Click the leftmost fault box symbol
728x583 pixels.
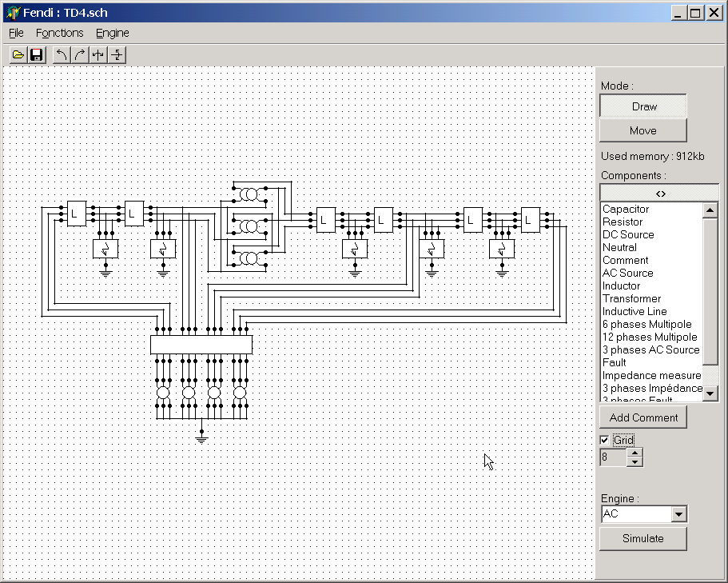(105, 249)
